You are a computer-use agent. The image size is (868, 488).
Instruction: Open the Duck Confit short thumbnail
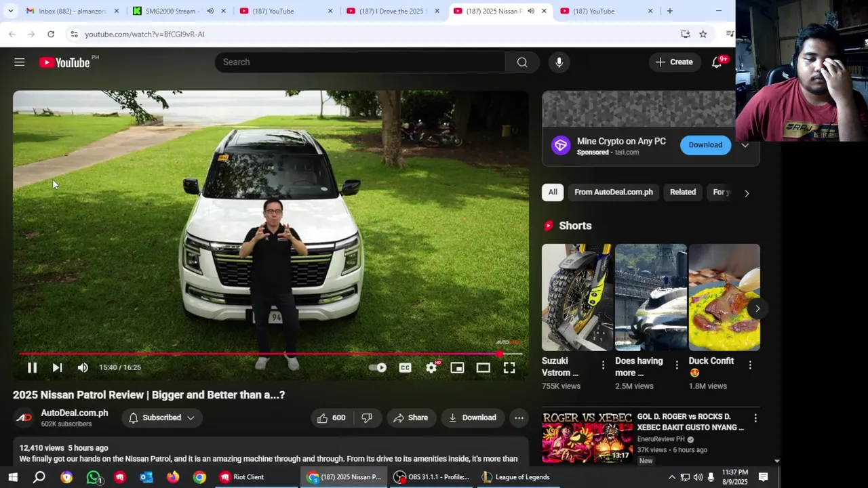[x=724, y=297]
